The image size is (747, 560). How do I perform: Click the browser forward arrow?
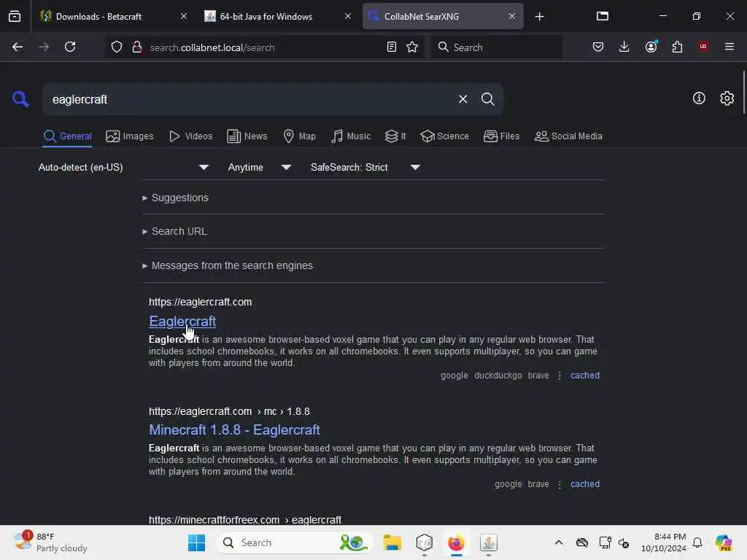tap(43, 47)
